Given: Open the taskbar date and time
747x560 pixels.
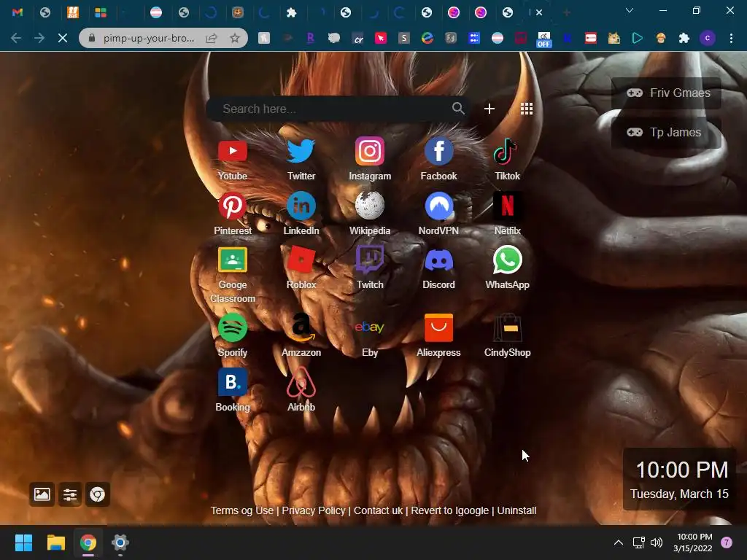Looking at the screenshot, I should click(694, 542).
